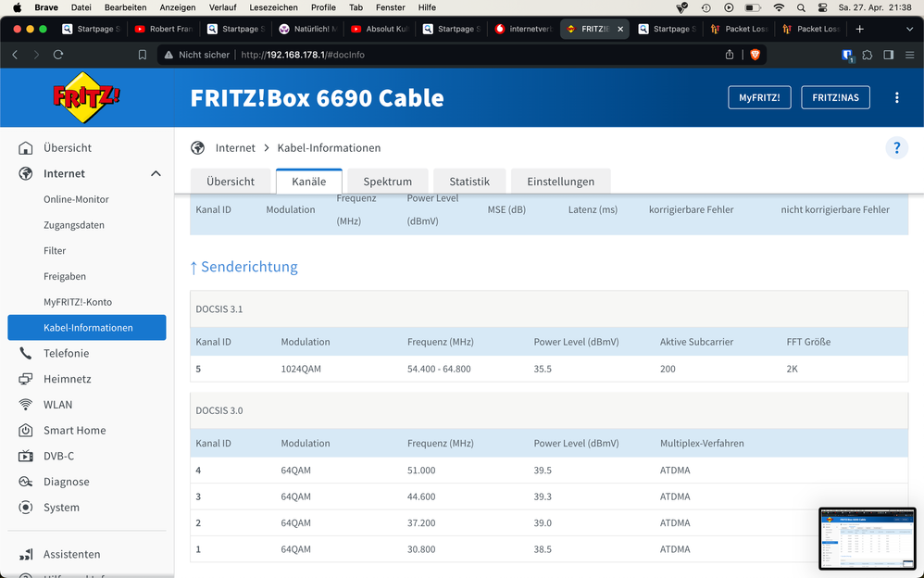Viewport: 924px width, 578px height.
Task: Click the blue help question mark
Action: click(x=896, y=148)
